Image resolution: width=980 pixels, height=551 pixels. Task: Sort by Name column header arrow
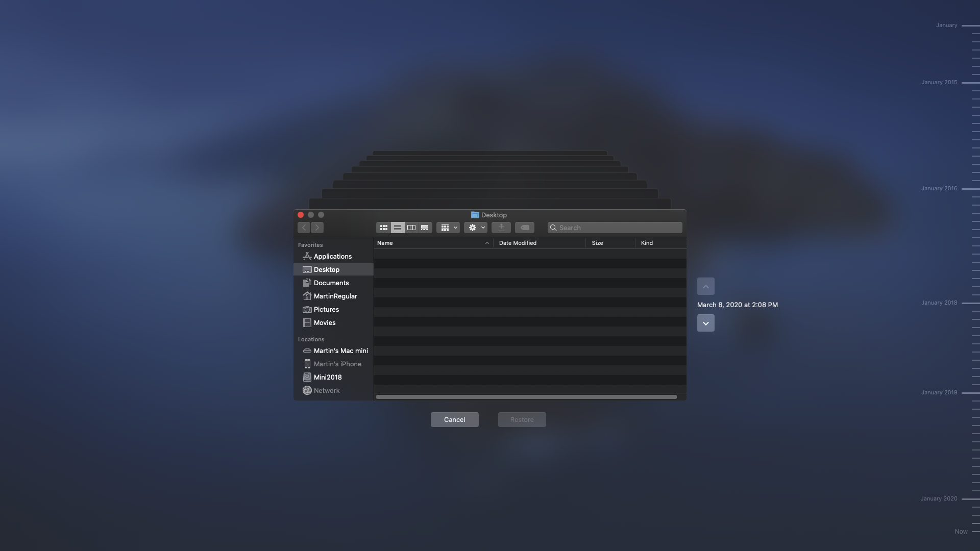[486, 243]
